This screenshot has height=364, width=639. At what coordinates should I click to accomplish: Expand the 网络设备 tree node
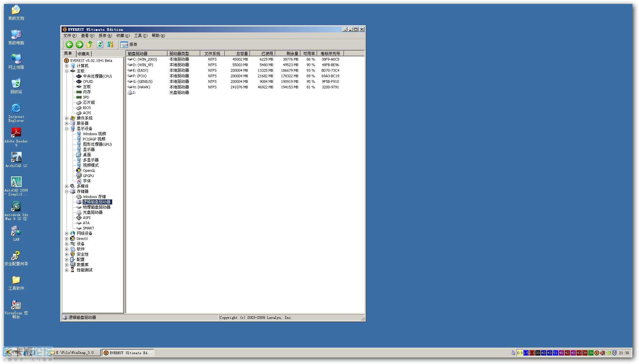(x=66, y=233)
